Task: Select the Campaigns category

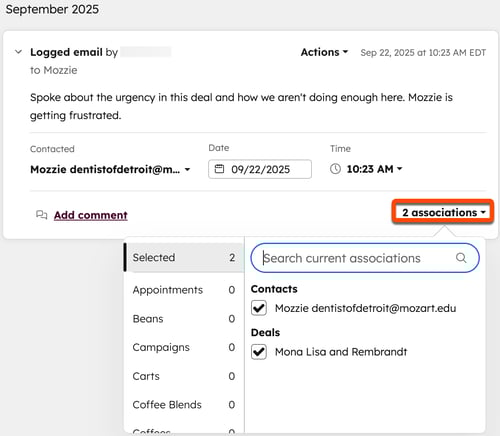Action: (184, 347)
